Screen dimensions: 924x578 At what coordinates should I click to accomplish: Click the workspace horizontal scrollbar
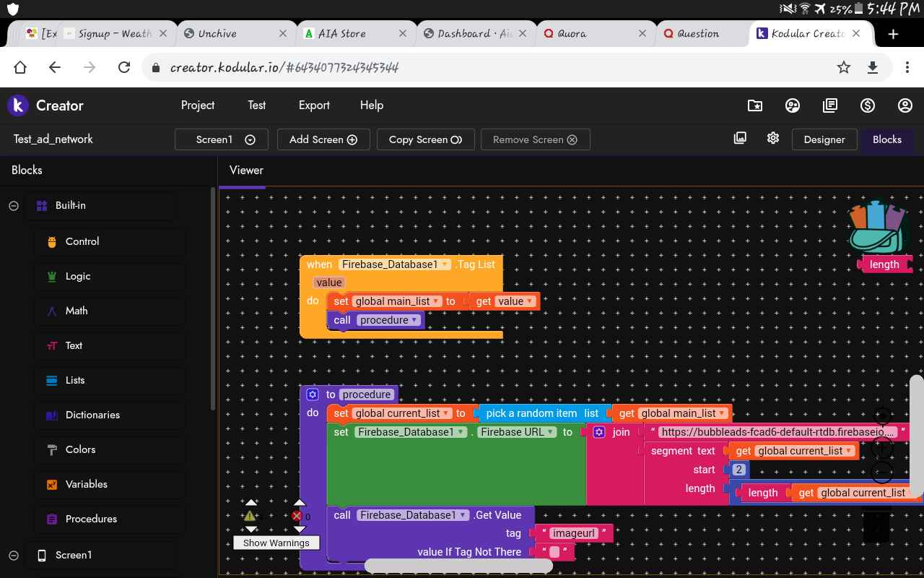(x=458, y=566)
